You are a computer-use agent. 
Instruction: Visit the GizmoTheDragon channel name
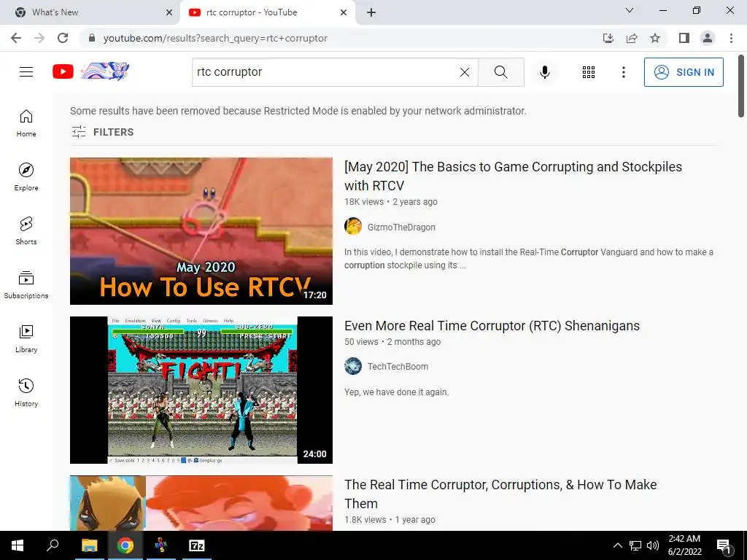pos(401,227)
